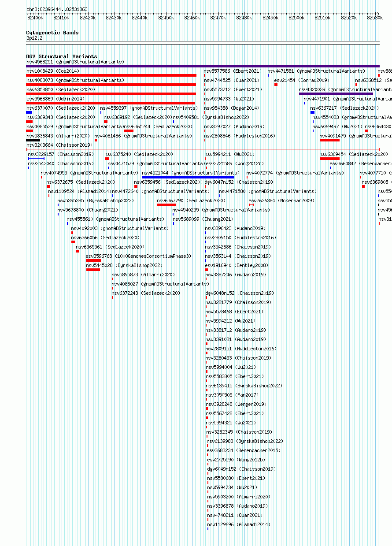
Task: Click the red bar under nsv6369454
Action: point(329,159)
